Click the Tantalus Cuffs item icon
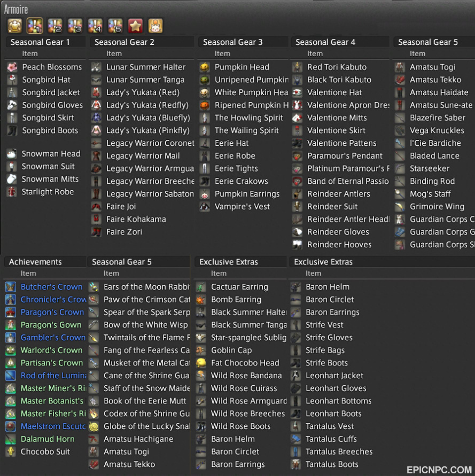 pos(296,439)
